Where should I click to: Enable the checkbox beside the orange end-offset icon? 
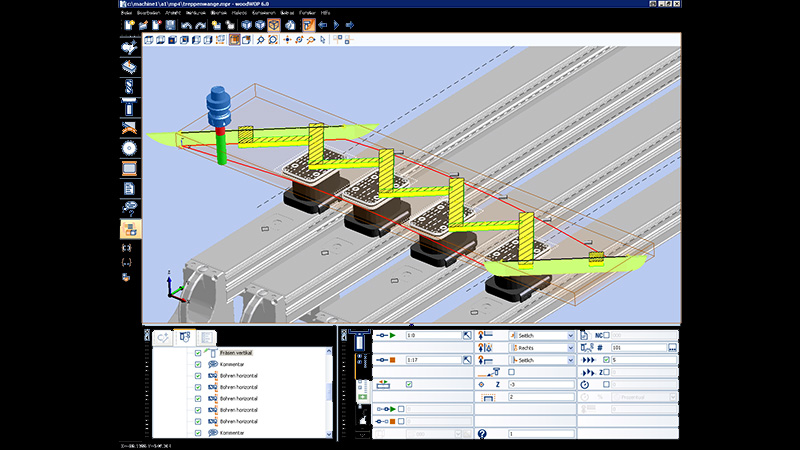401,421
